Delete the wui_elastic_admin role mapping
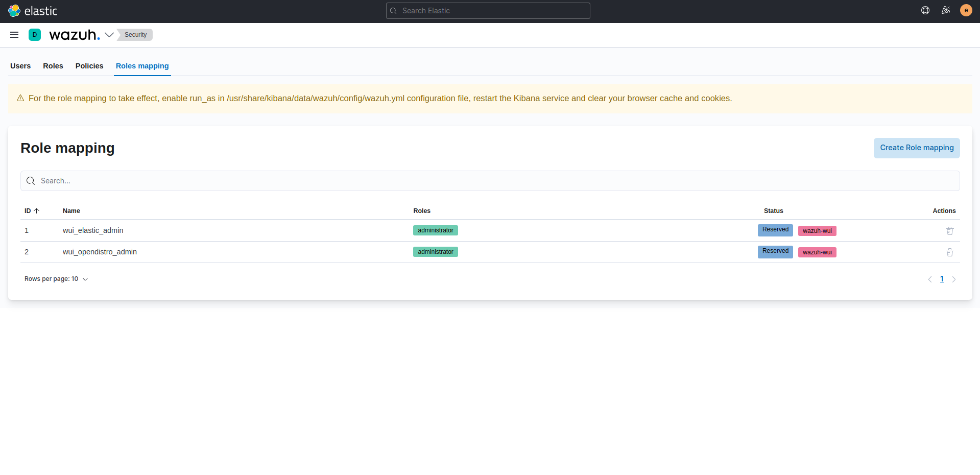 pos(949,230)
